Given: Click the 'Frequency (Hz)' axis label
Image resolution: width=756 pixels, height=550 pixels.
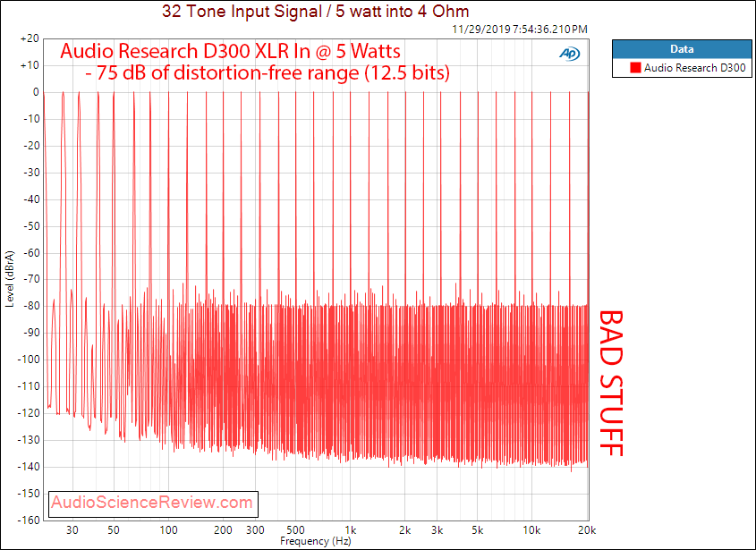Looking at the screenshot, I should pyautogui.click(x=315, y=541).
